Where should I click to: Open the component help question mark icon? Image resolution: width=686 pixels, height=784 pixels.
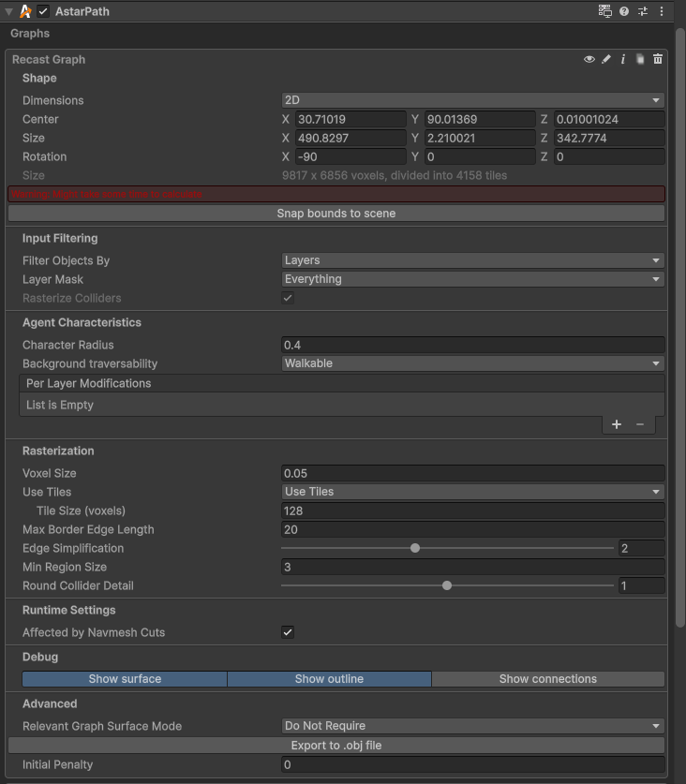click(x=624, y=11)
